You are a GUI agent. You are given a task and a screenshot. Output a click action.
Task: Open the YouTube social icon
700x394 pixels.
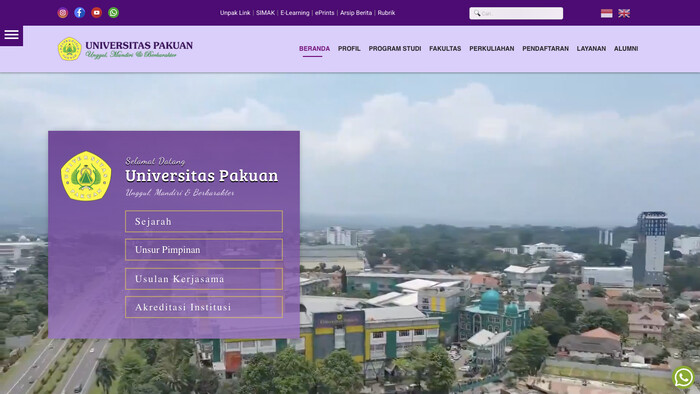96,13
